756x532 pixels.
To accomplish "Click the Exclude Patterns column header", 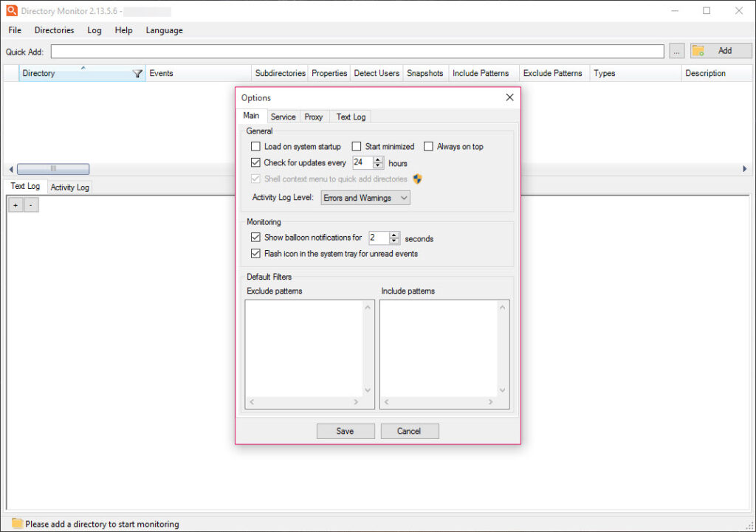I will coord(555,73).
